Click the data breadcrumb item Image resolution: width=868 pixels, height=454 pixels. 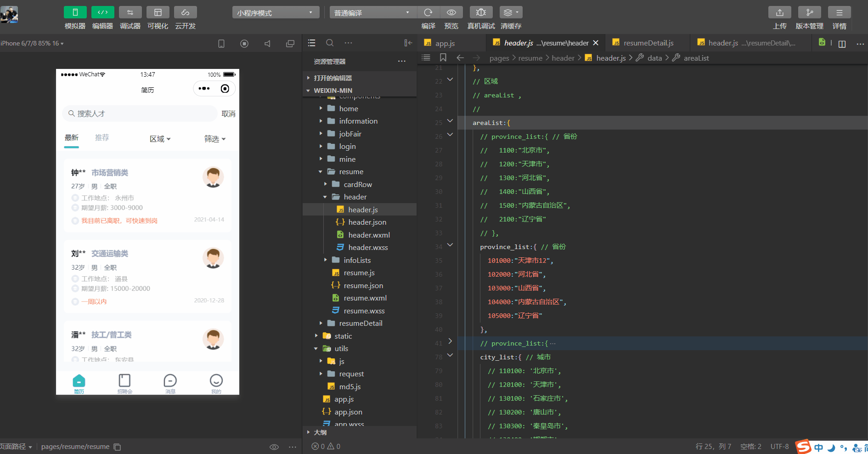(x=654, y=58)
